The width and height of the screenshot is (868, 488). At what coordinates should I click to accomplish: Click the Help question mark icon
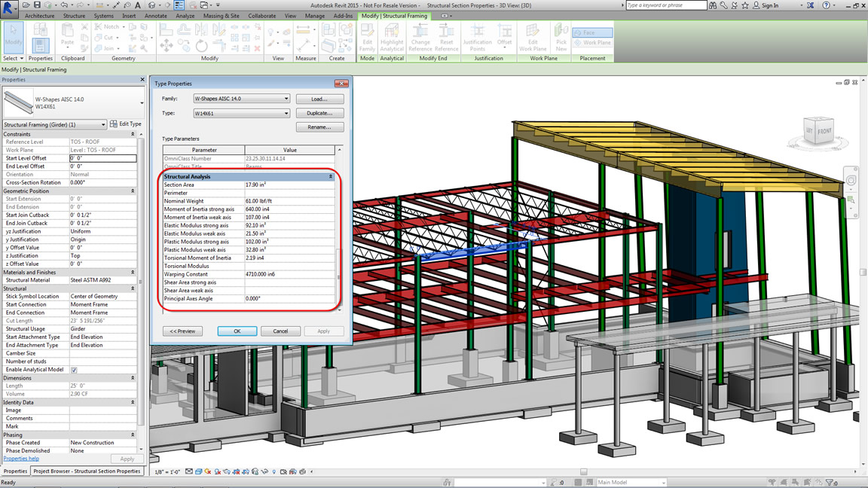pos(826,5)
